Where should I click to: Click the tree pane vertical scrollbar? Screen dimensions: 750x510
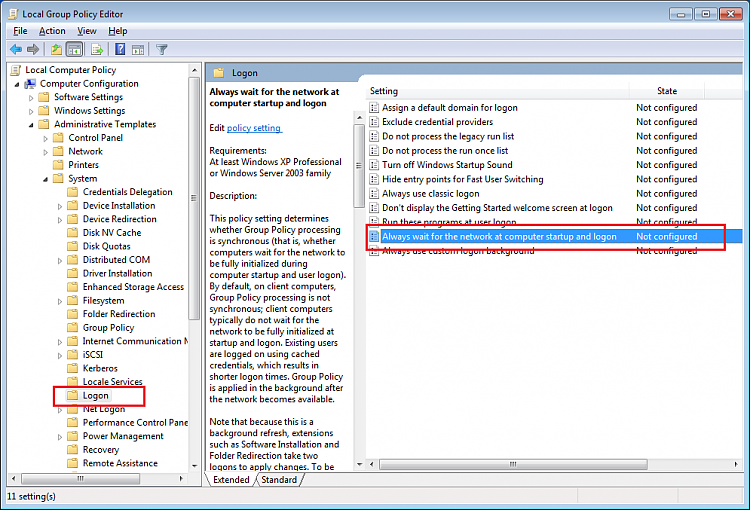click(194, 199)
